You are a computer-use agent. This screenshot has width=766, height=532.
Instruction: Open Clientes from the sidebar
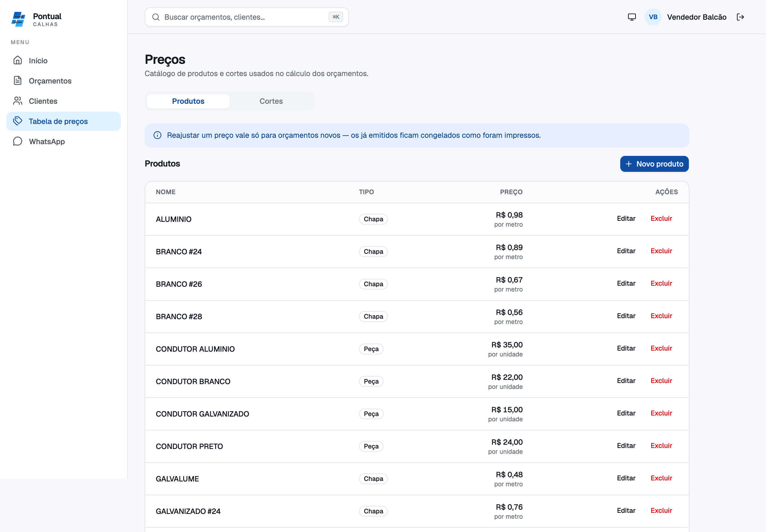(63, 101)
